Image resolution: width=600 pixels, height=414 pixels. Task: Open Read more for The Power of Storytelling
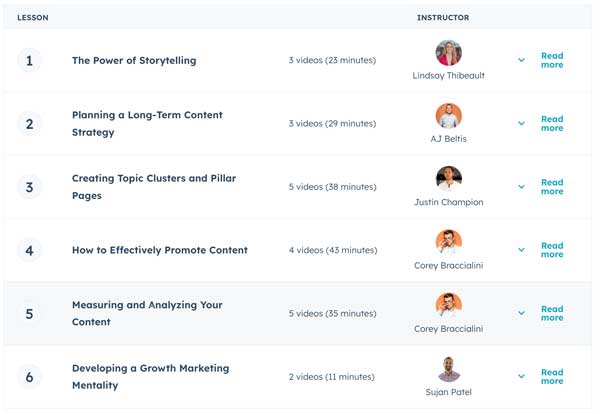[552, 61]
